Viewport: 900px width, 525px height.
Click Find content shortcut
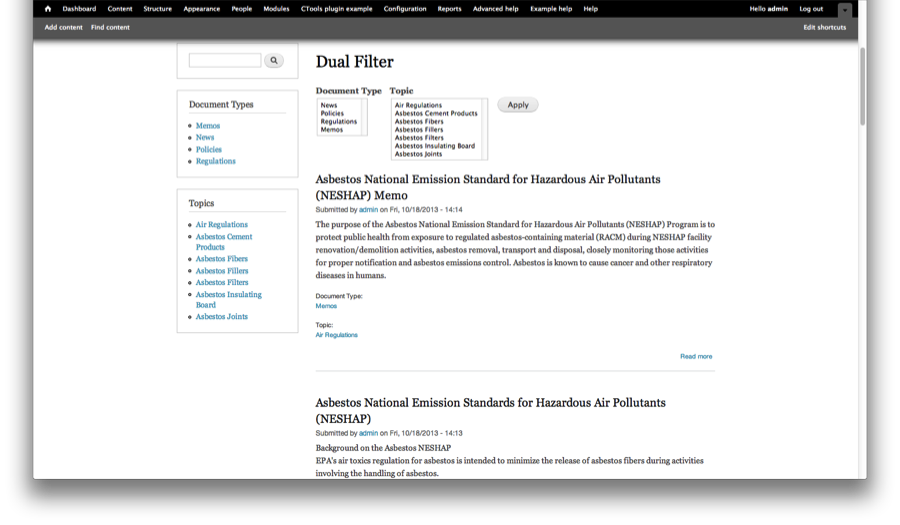[110, 27]
